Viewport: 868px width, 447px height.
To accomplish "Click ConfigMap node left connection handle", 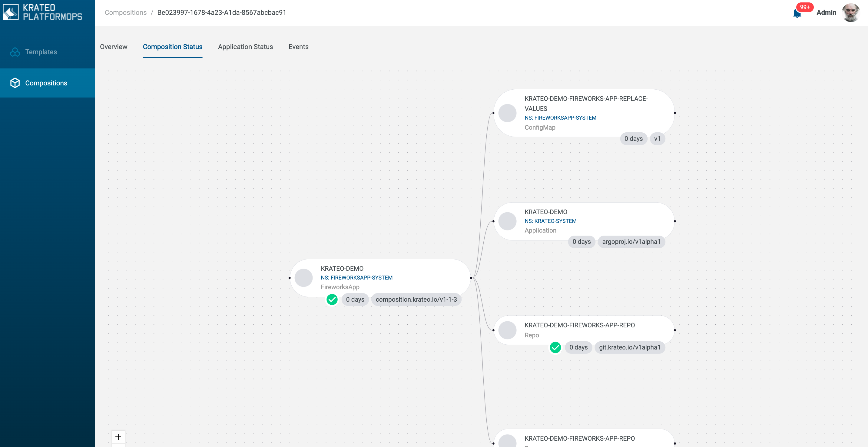I will pyautogui.click(x=493, y=113).
